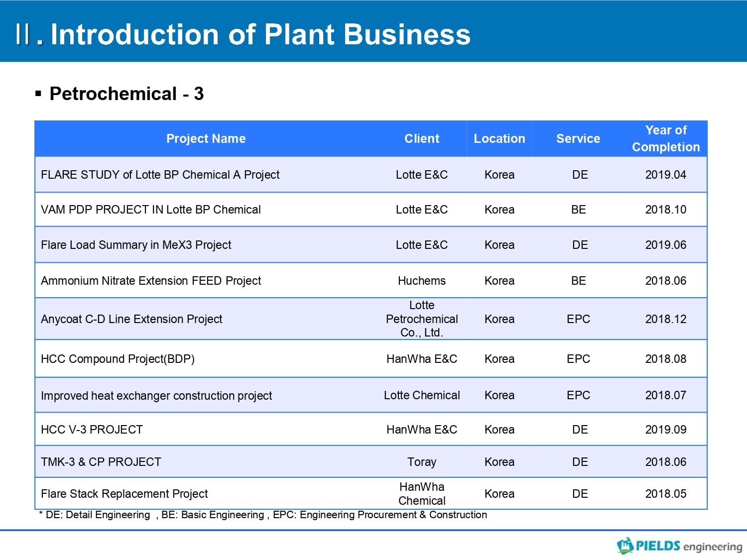Click completion date '2018.10'

coord(666,210)
